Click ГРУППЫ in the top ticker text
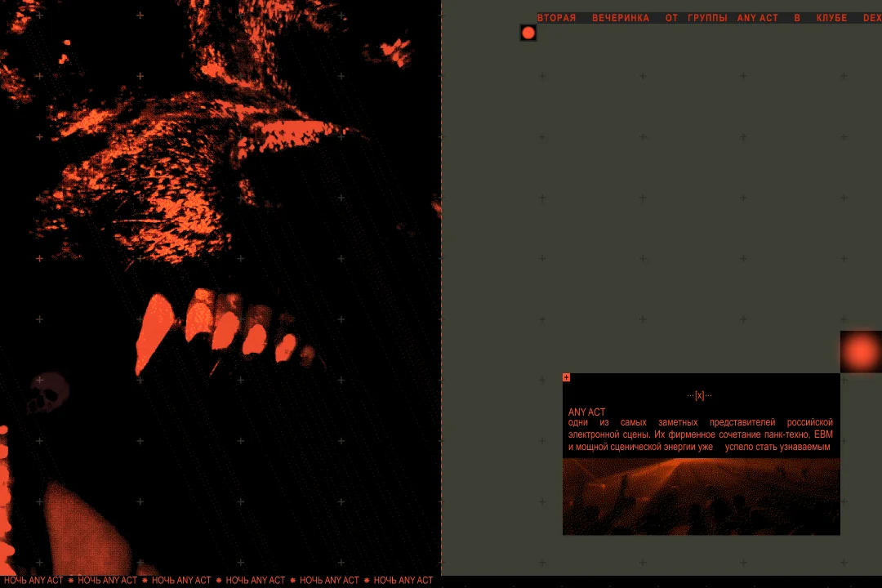The image size is (882, 588). (x=707, y=18)
